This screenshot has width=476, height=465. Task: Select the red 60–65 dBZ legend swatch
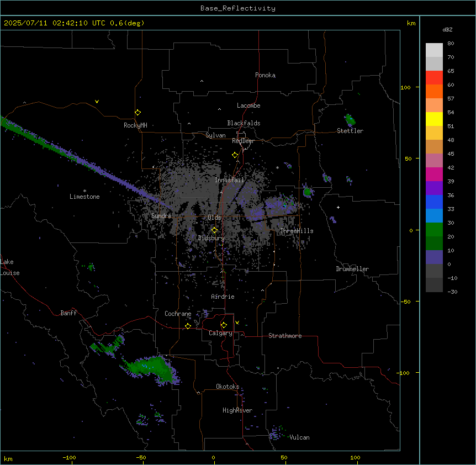click(434, 78)
